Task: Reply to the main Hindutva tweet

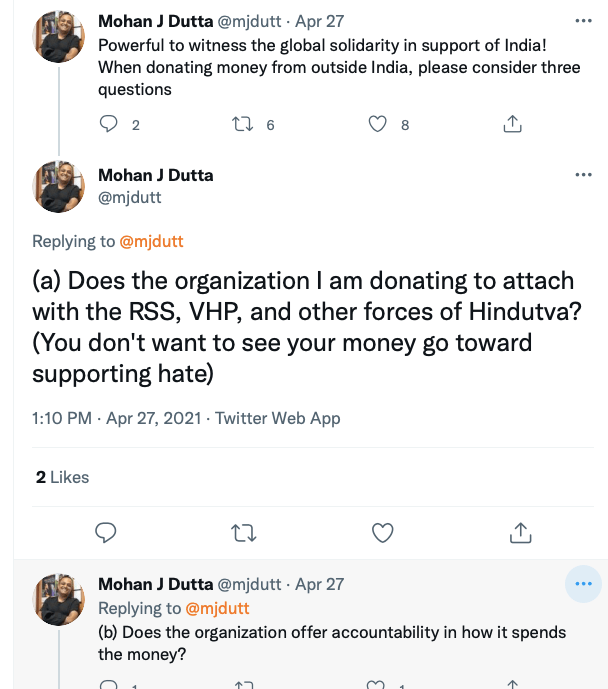Action: click(106, 533)
